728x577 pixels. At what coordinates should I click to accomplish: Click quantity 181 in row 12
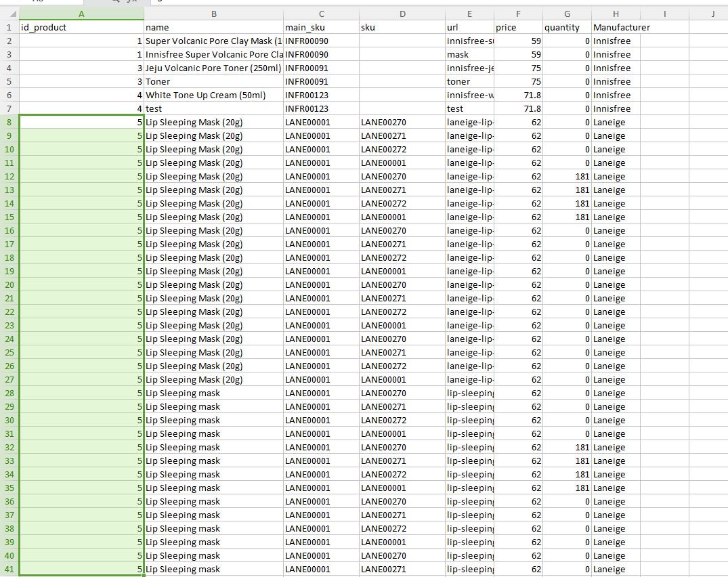click(567, 176)
